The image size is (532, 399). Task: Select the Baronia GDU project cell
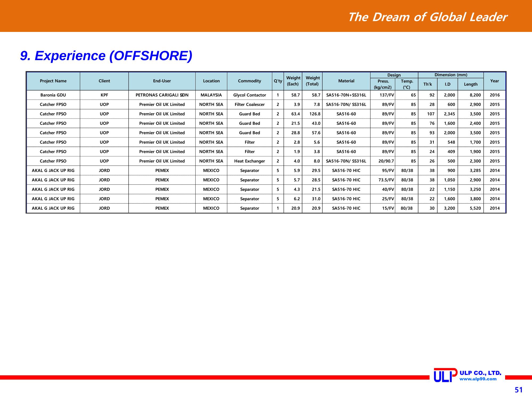coord(53,95)
